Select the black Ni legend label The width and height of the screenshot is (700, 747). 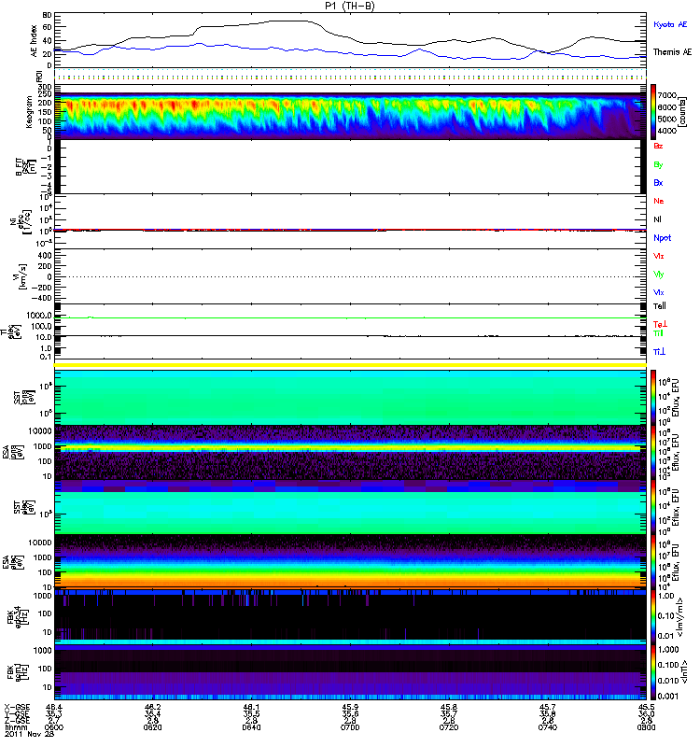point(657,219)
